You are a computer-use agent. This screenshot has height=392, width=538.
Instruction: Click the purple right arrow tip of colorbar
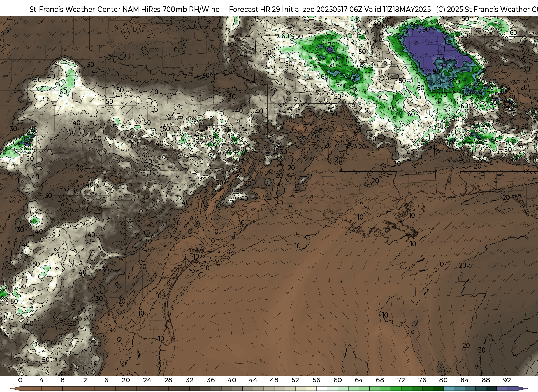pos(523,389)
